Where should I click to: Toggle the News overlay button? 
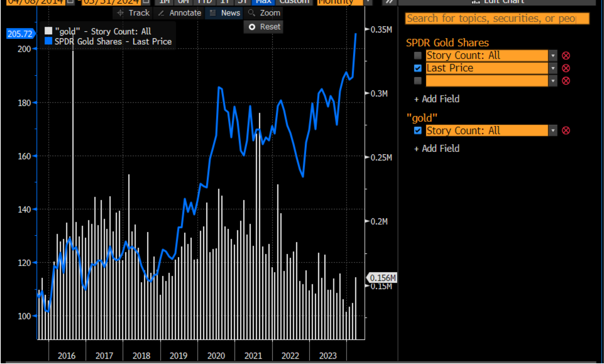(225, 13)
